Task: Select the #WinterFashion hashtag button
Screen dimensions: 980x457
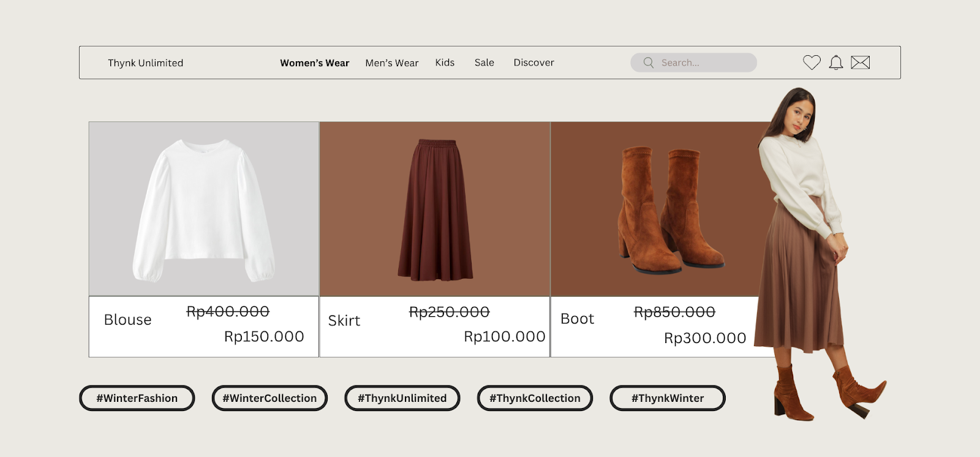Action: [137, 398]
